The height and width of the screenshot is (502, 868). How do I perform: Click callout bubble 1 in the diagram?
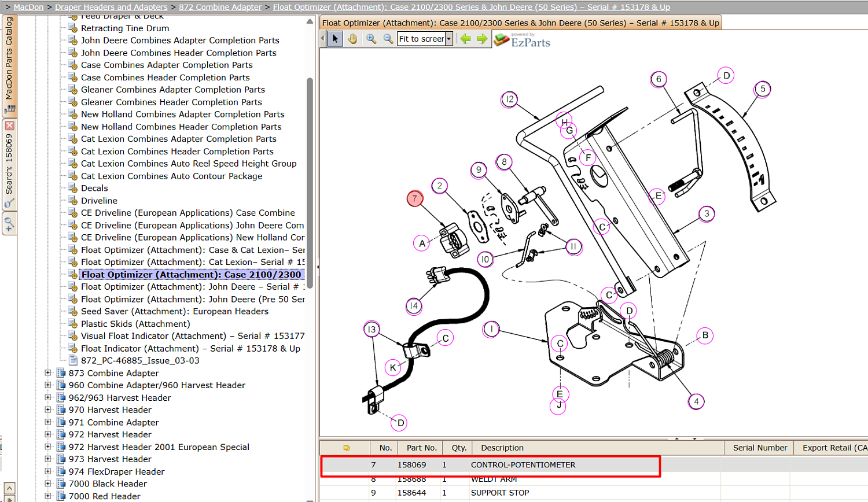pyautogui.click(x=491, y=330)
